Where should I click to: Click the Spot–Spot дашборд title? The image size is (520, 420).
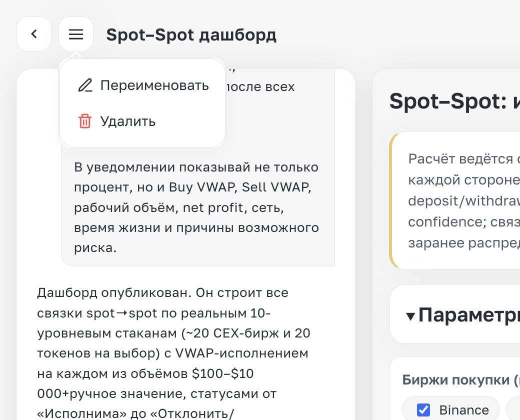click(x=191, y=35)
